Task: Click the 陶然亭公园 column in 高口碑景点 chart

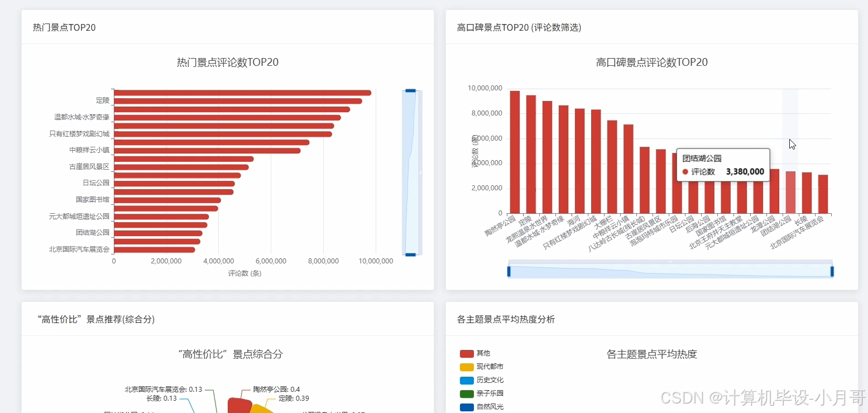Action: tap(515, 152)
